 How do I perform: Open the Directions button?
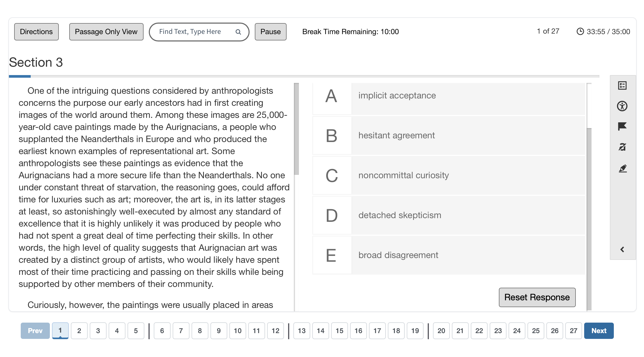pyautogui.click(x=36, y=32)
